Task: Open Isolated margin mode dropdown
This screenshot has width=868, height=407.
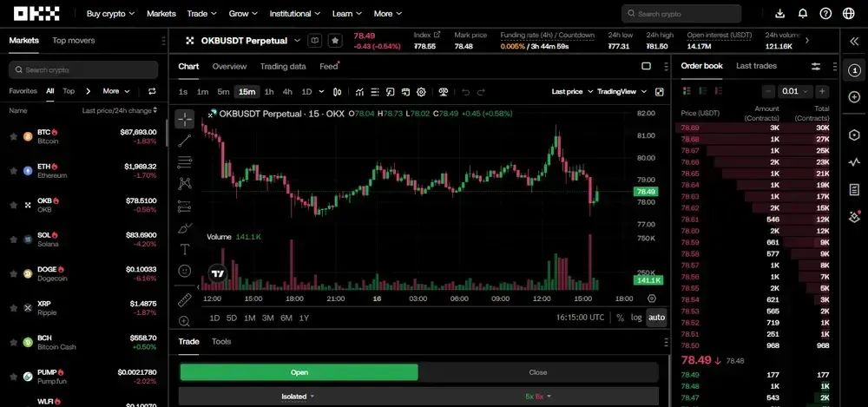Action: (x=298, y=397)
